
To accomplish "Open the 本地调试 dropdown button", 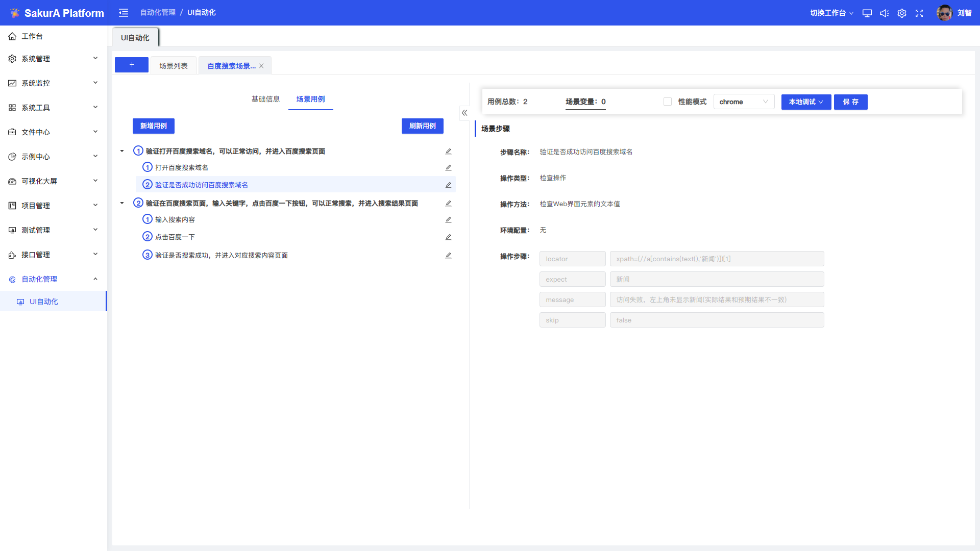I will [806, 102].
